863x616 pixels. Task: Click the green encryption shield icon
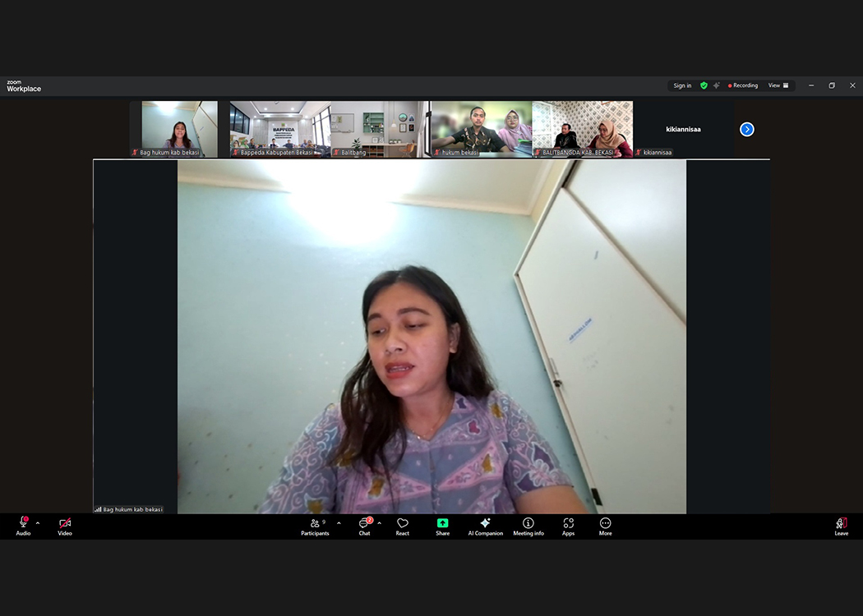coord(704,85)
